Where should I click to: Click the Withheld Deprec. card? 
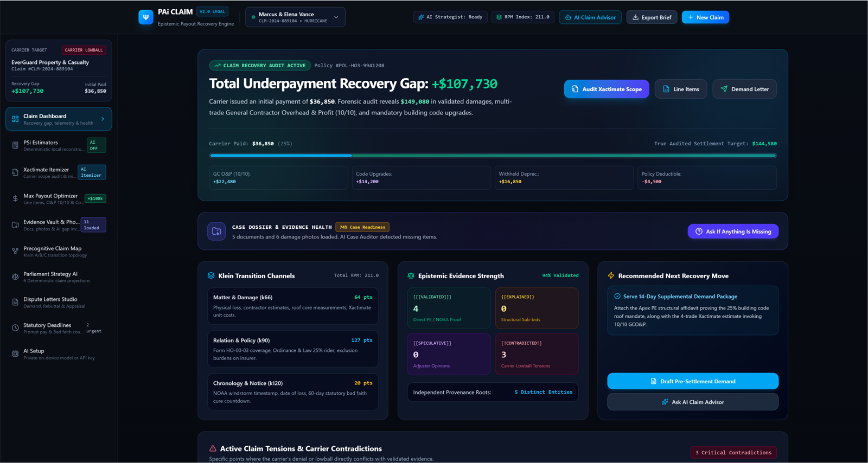(x=564, y=178)
